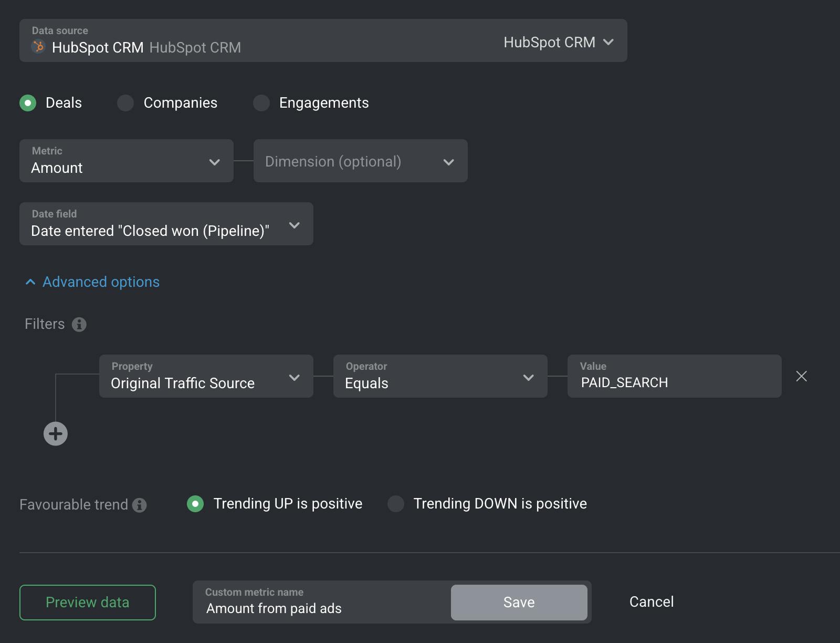Click the HubSpot logo icon in Data source
This screenshot has width=840, height=643.
click(x=38, y=47)
